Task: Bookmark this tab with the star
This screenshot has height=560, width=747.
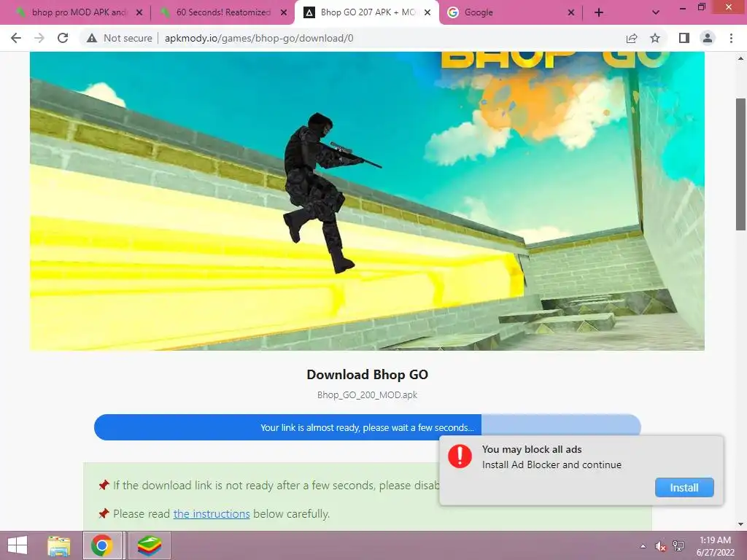Action: click(x=655, y=38)
